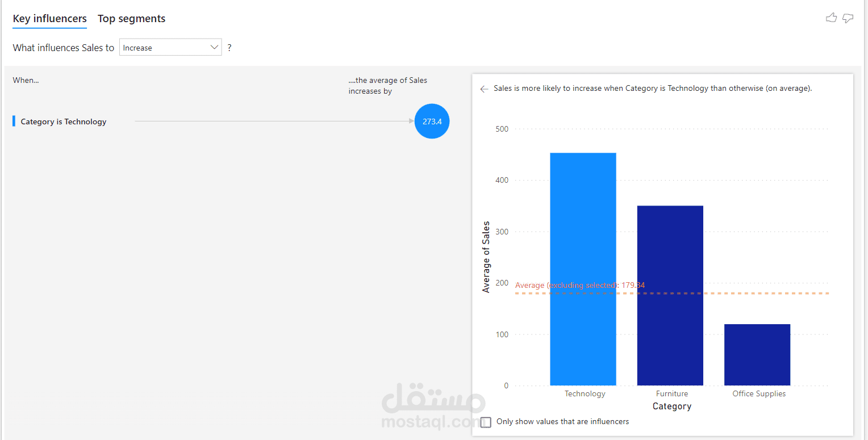Give thumbs up feedback on the visual
This screenshot has height=440, width=868.
(x=832, y=18)
